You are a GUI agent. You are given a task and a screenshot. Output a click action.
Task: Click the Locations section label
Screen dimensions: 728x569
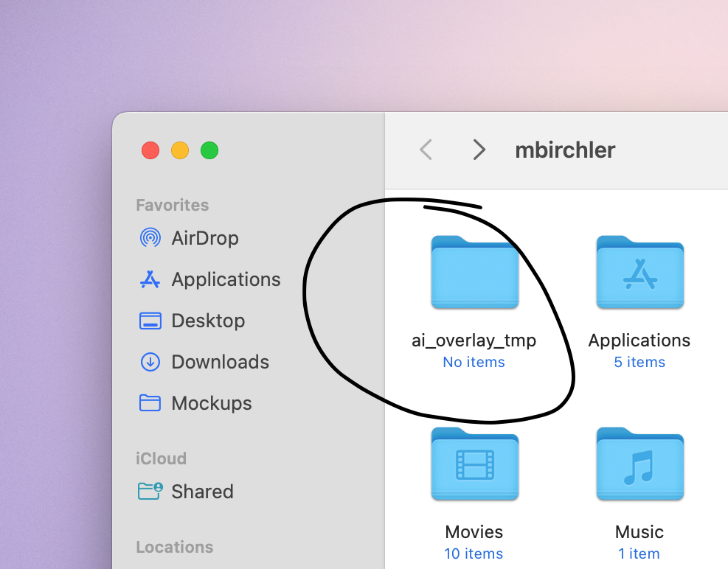pos(175,546)
